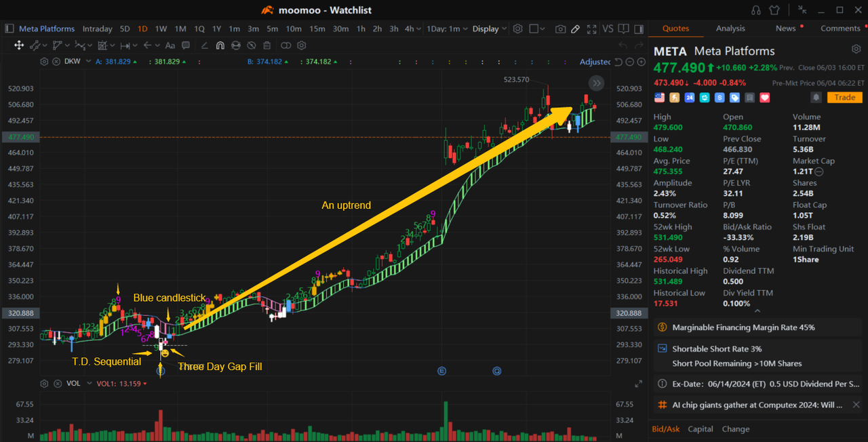Expand the VOL indicator dropdown
This screenshot has height=442, width=868.
pyautogui.click(x=88, y=383)
